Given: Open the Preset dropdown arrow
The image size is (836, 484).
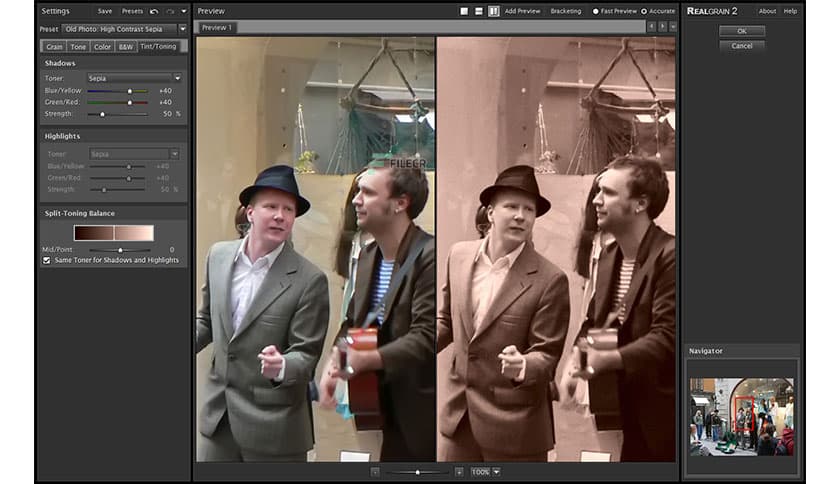Looking at the screenshot, I should point(183,29).
